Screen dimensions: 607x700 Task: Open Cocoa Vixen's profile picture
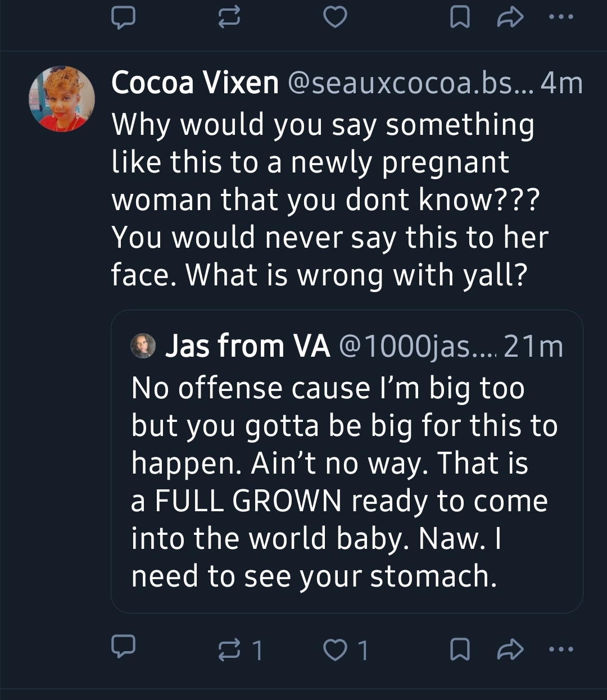pyautogui.click(x=62, y=99)
